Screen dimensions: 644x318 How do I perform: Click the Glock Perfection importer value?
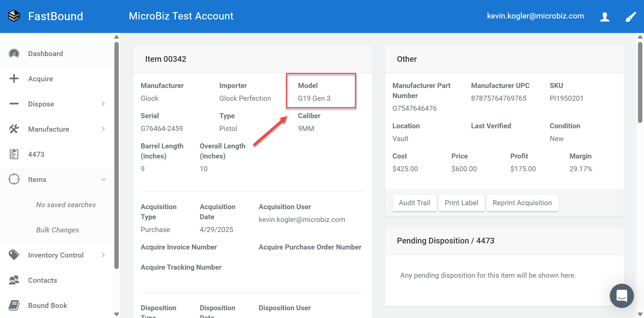(x=245, y=98)
